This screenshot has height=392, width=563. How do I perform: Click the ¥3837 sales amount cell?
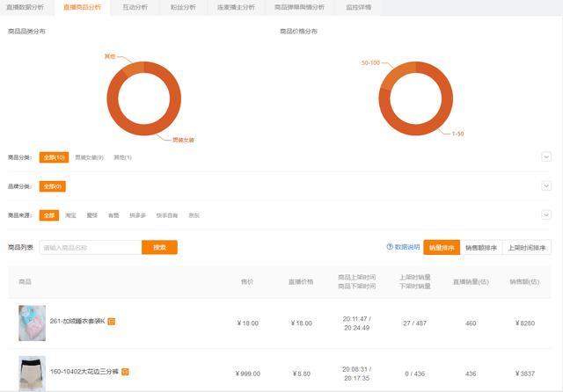coord(525,374)
